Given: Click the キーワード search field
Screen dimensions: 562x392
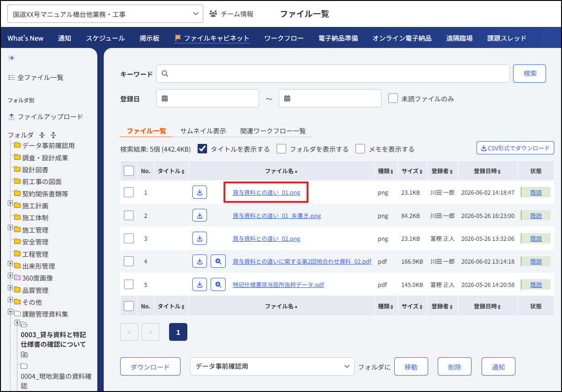Looking at the screenshot, I should 333,74.
